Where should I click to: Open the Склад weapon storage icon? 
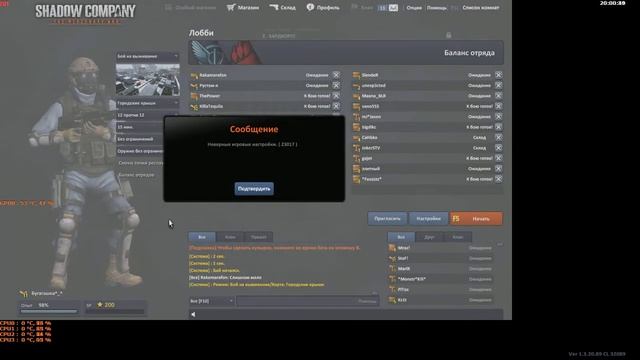(x=273, y=7)
